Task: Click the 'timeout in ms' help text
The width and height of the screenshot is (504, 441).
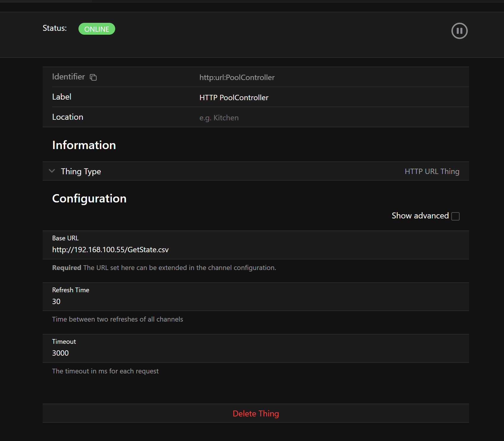Action: [x=105, y=371]
